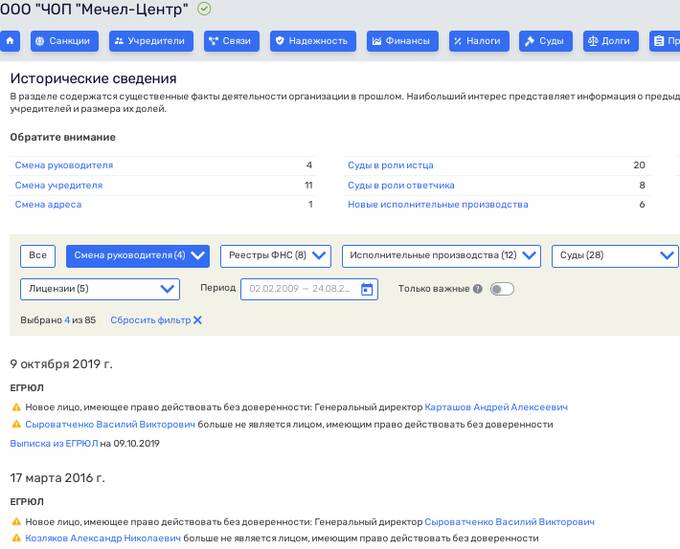Viewport: 680px width, 549px height.
Task: Expand Исполнительные производства (12) dropdown
Action: tap(441, 256)
